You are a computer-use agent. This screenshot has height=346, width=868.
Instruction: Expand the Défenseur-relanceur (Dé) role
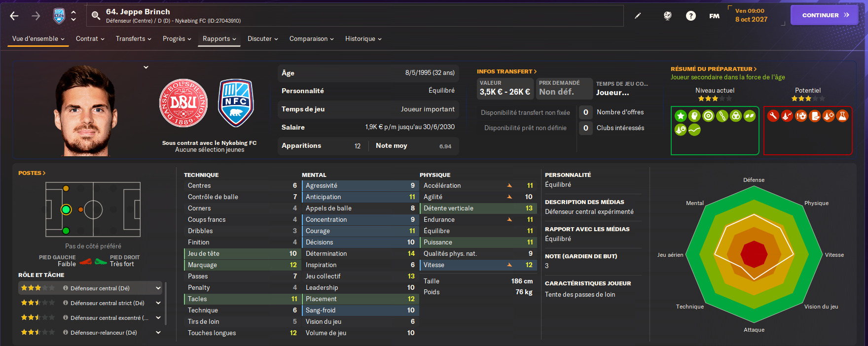pos(158,333)
